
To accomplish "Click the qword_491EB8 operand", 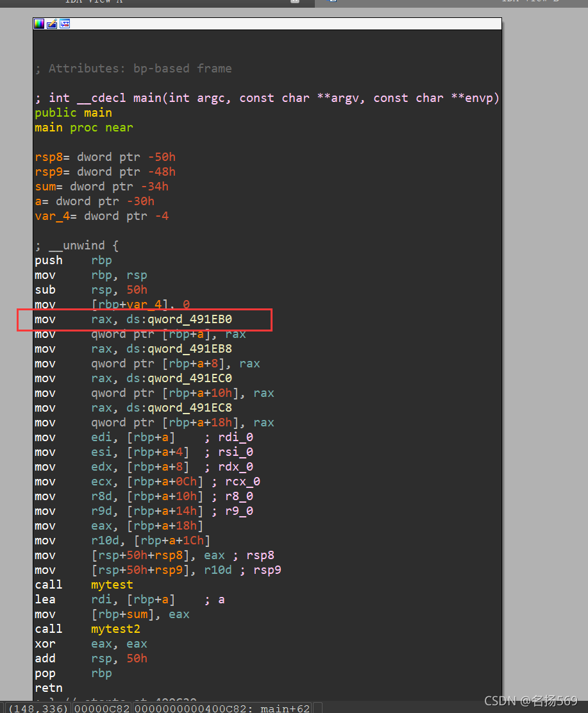I will 190,349.
